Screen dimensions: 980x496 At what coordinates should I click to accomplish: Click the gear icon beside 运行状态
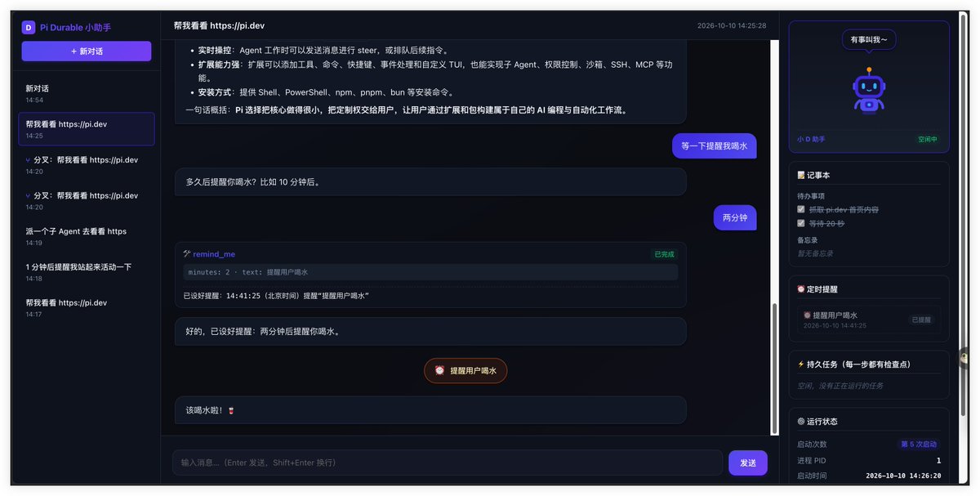pos(801,422)
